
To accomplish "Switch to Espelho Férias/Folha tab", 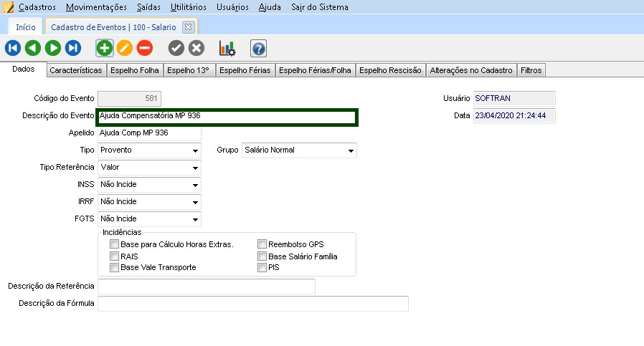I will pyautogui.click(x=315, y=70).
